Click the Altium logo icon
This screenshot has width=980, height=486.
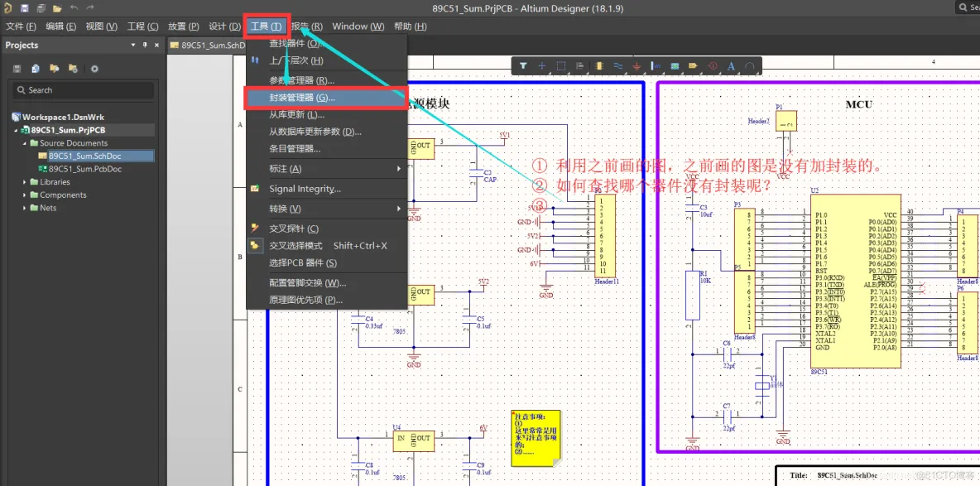click(x=7, y=8)
